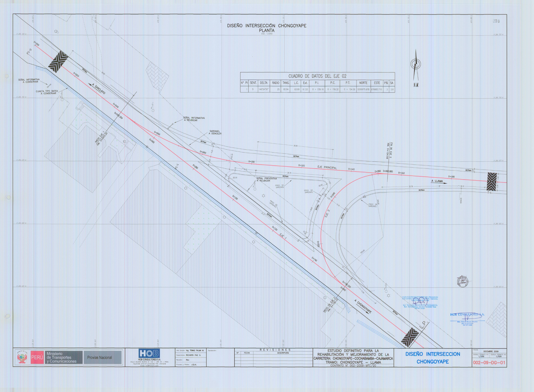
Task: Click the A CHICLAYO direction label
Action: click(x=98, y=89)
